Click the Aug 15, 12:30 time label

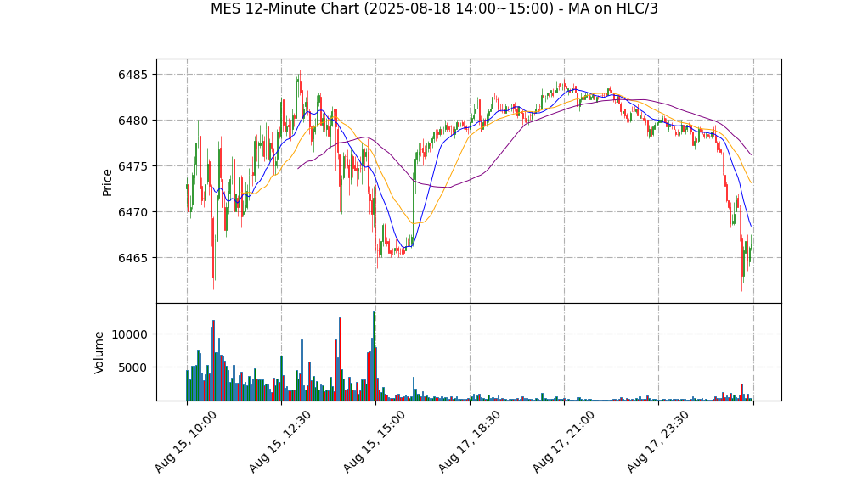tap(279, 441)
